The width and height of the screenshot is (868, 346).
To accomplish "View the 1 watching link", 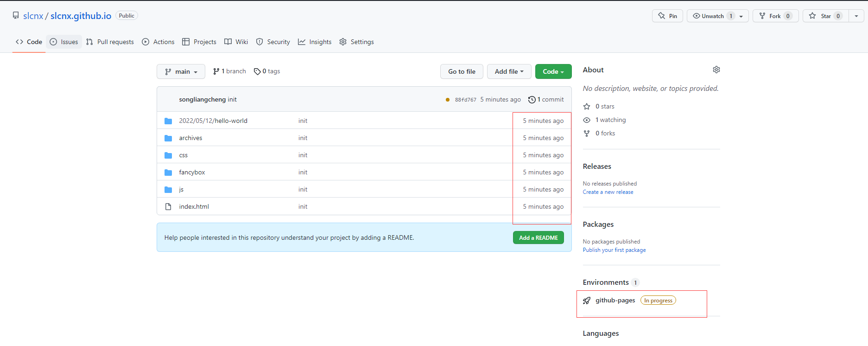I will click(604, 120).
